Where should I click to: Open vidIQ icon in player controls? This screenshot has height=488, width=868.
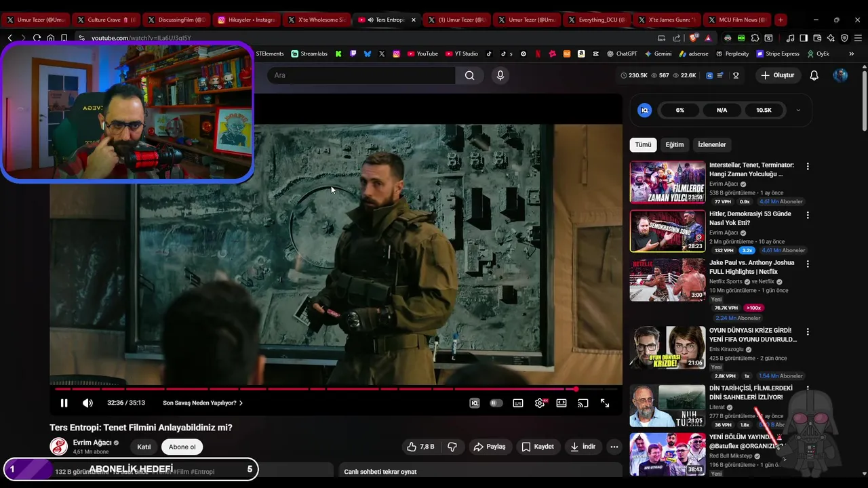click(475, 403)
